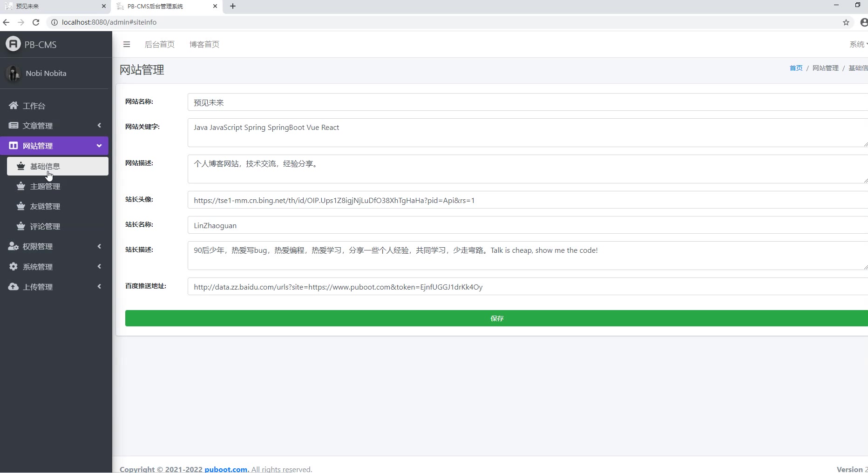Image resolution: width=868 pixels, height=473 pixels.
Task: Close the 预见未来 browser tab
Action: click(104, 6)
